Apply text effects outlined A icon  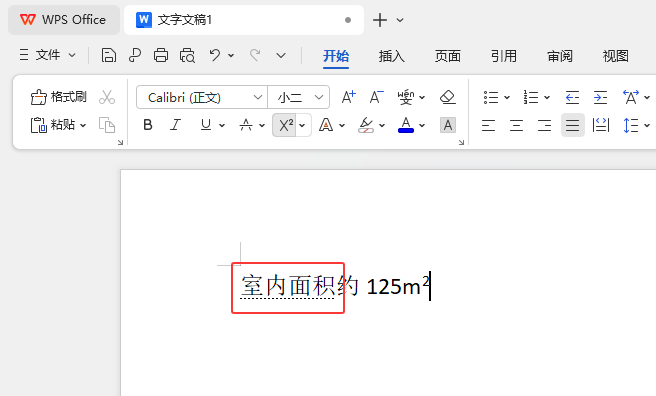326,125
